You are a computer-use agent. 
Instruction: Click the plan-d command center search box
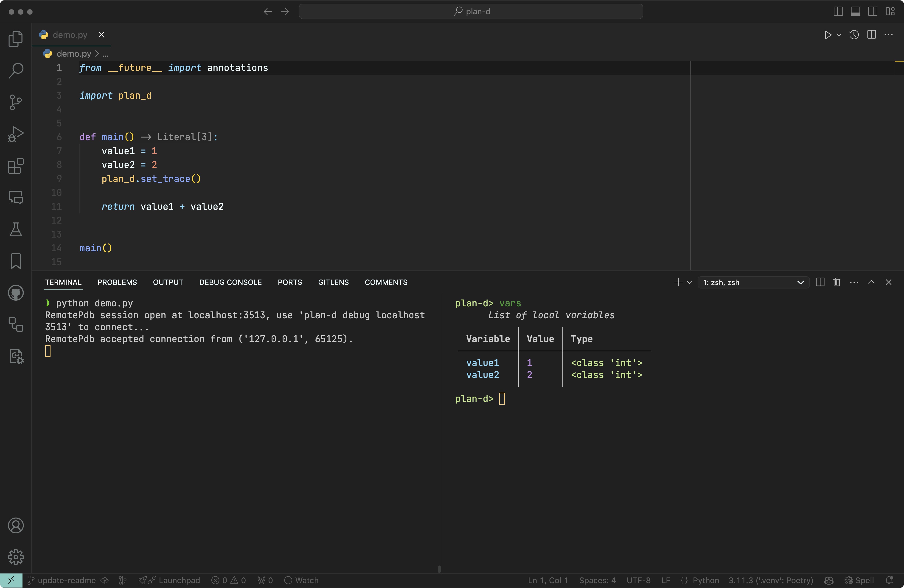click(x=471, y=11)
